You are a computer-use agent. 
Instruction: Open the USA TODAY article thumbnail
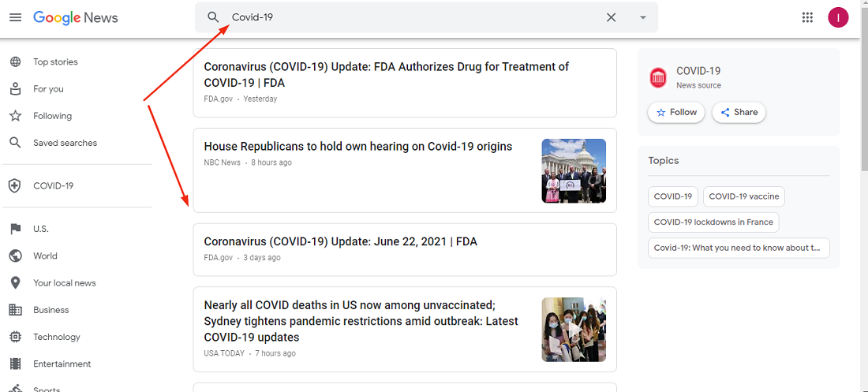574,330
